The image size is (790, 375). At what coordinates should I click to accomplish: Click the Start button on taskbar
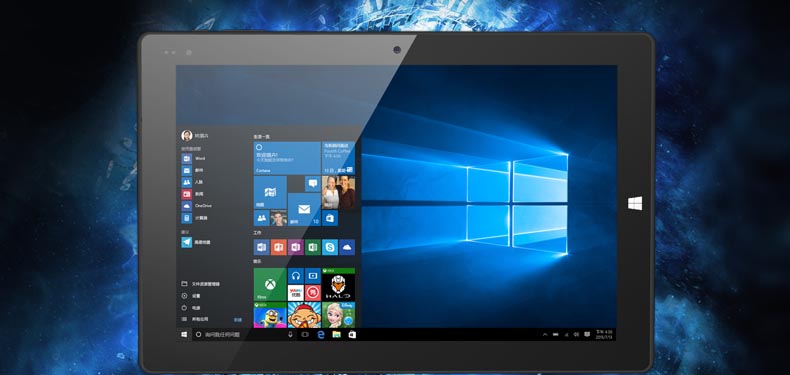coord(184,334)
